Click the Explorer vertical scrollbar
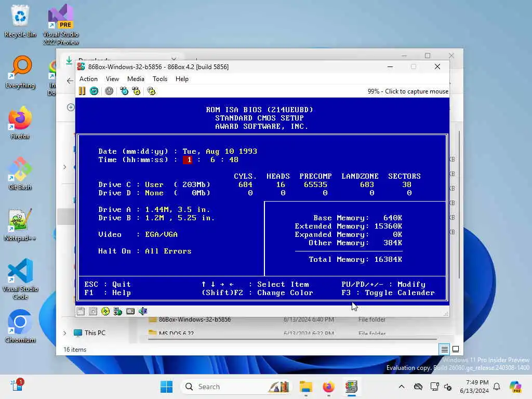532x399 pixels. point(459,205)
